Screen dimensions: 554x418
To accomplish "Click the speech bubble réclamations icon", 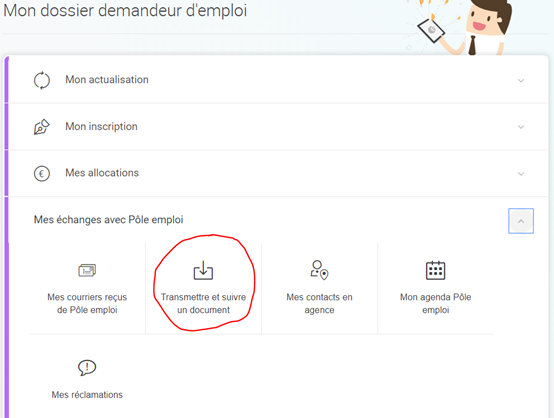I will tap(87, 368).
